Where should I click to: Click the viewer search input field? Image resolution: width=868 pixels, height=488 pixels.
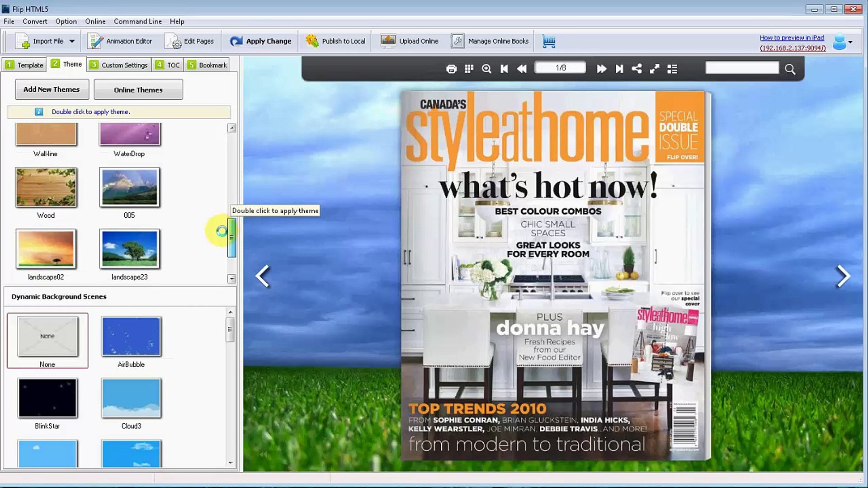coord(742,68)
